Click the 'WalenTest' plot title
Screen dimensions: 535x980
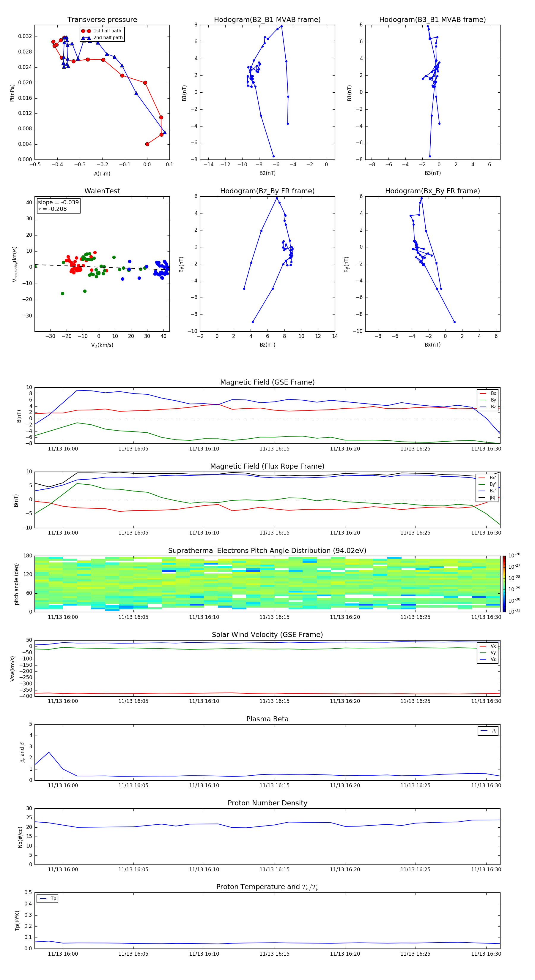point(102,191)
